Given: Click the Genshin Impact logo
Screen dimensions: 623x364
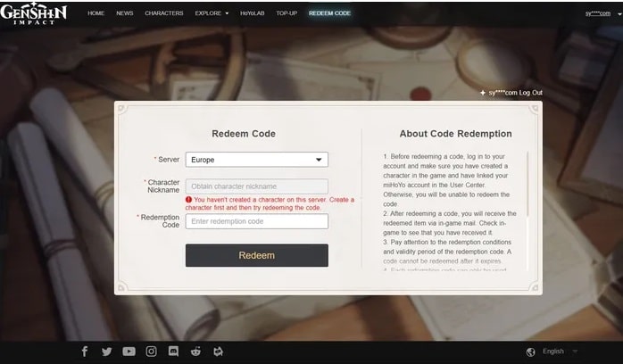Looking at the screenshot, I should [x=35, y=13].
